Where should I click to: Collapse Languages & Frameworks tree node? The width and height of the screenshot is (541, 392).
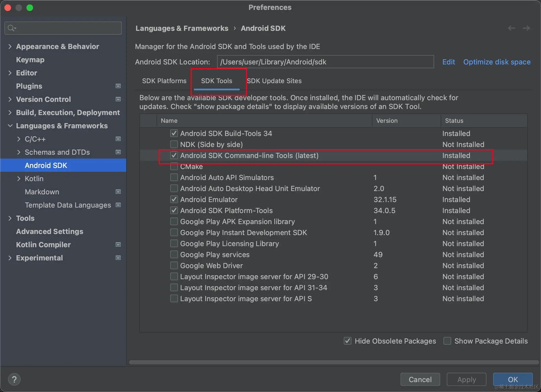[x=10, y=126]
